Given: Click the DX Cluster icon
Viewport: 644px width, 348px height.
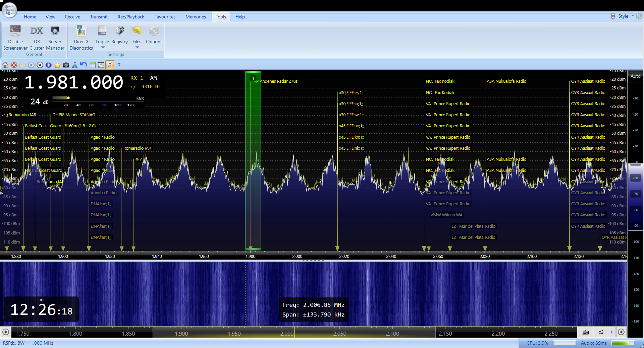Looking at the screenshot, I should 37,31.
